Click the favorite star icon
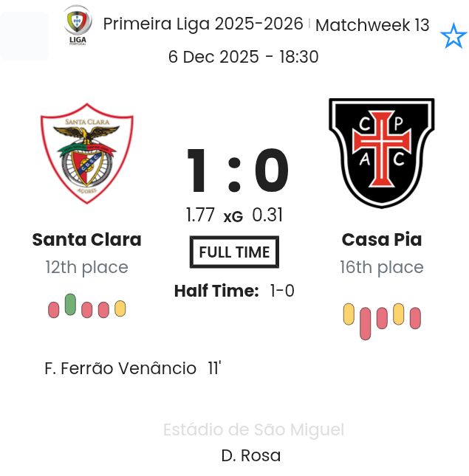 click(x=453, y=35)
